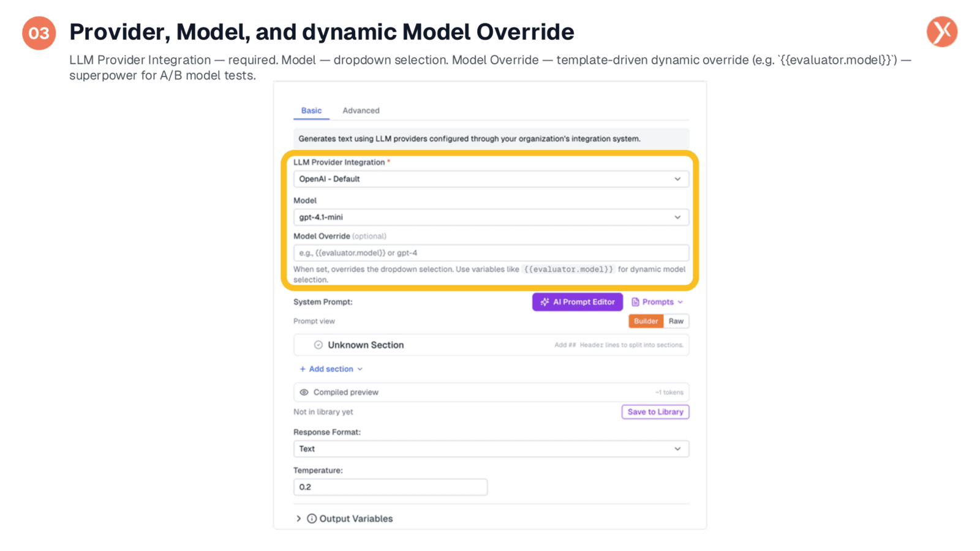Open the LLM Provider Integration dropdown
This screenshot has height=551, width=980.
pos(491,179)
